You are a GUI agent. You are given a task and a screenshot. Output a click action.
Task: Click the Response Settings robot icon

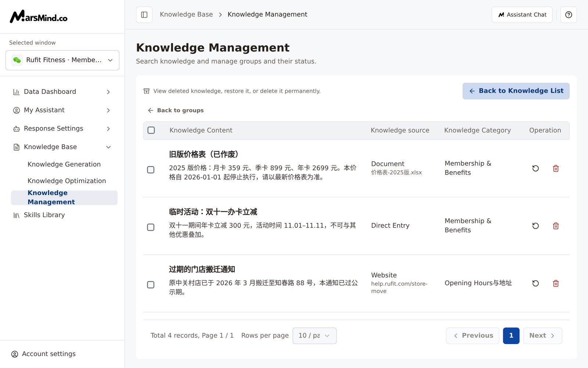[16, 128]
